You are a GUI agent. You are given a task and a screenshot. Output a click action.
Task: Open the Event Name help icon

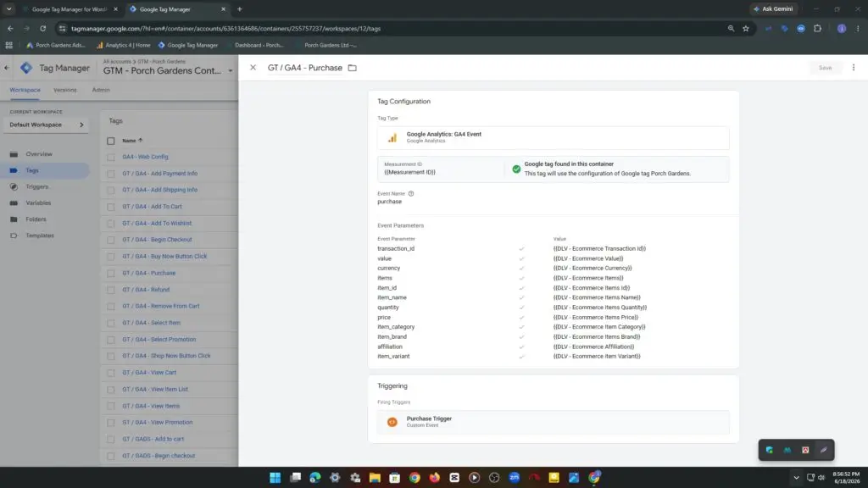[x=411, y=194]
